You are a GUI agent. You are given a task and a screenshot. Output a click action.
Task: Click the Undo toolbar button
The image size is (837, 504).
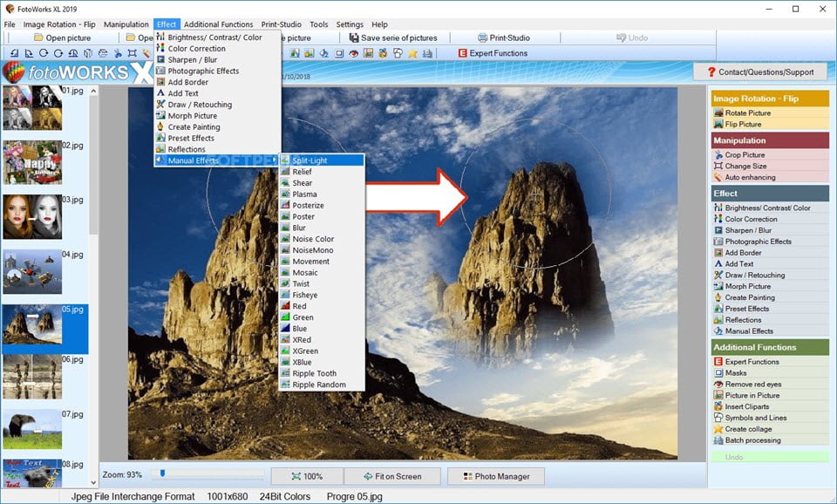[632, 37]
